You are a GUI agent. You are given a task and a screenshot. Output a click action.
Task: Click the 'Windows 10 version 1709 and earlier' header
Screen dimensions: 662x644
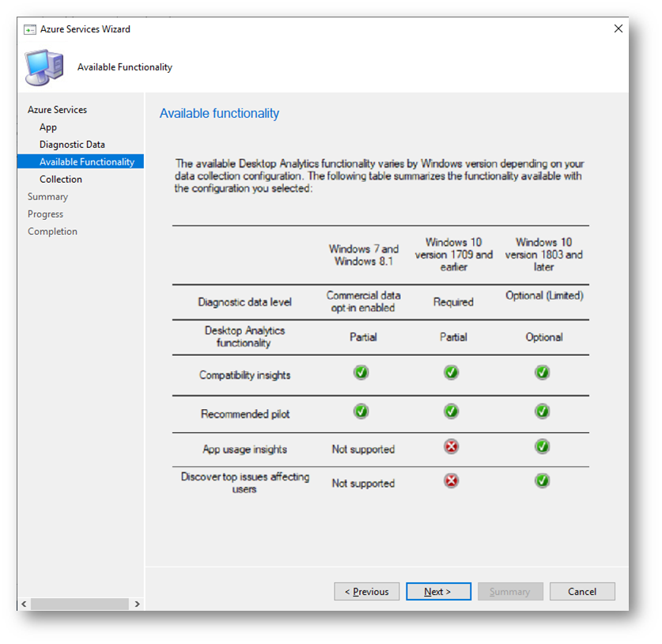point(453,255)
